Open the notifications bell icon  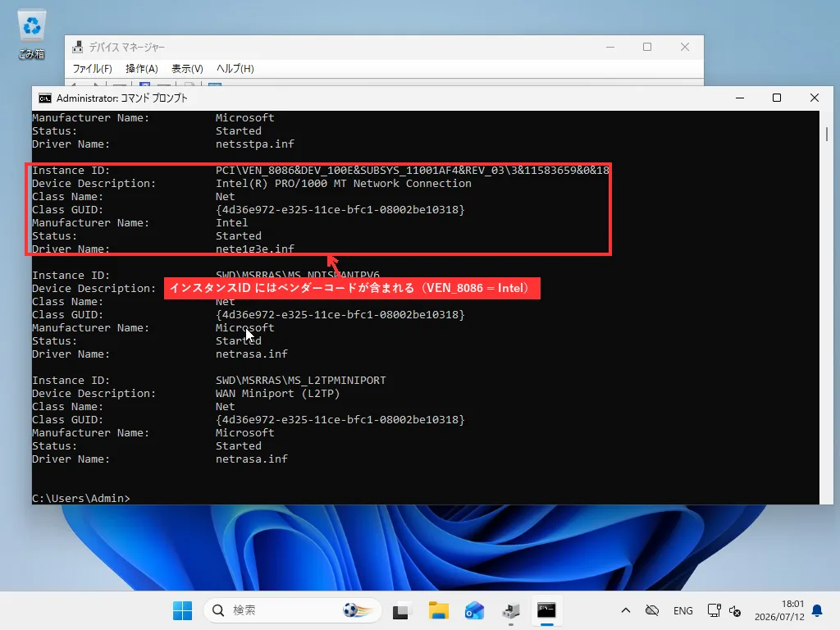pos(817,610)
